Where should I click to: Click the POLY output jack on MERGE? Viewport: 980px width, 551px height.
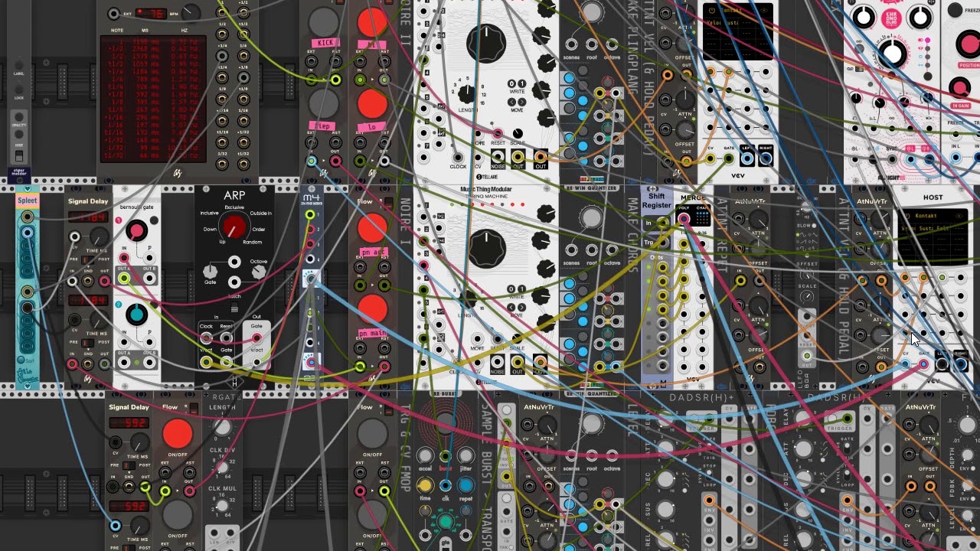click(684, 220)
